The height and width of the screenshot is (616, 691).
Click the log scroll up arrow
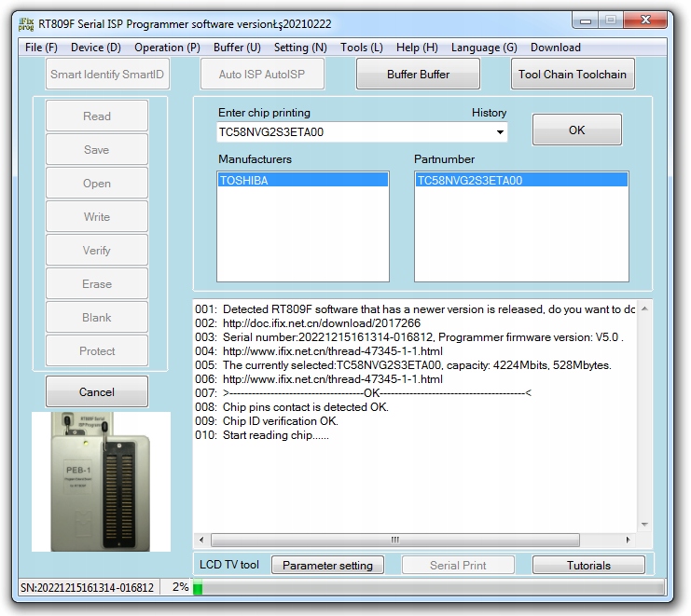(644, 308)
